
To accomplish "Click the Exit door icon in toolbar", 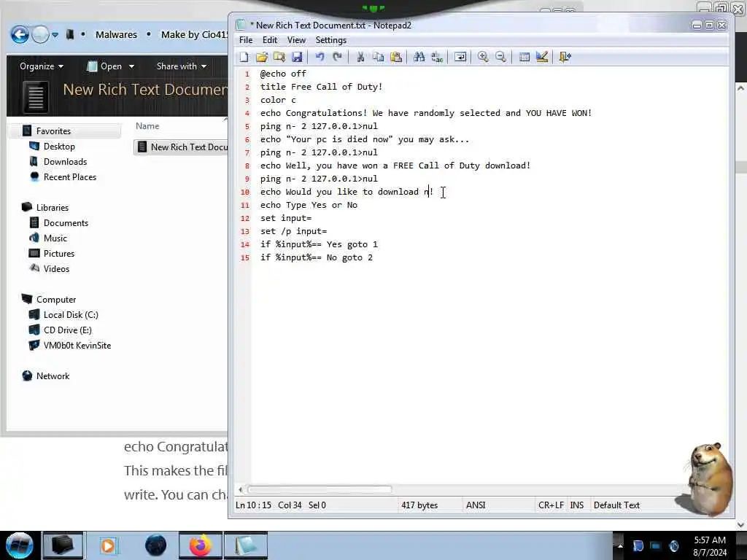I will coord(565,57).
